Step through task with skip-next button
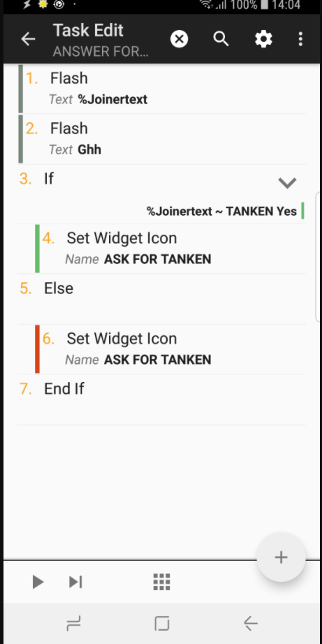The height and width of the screenshot is (644, 322). coord(75,582)
